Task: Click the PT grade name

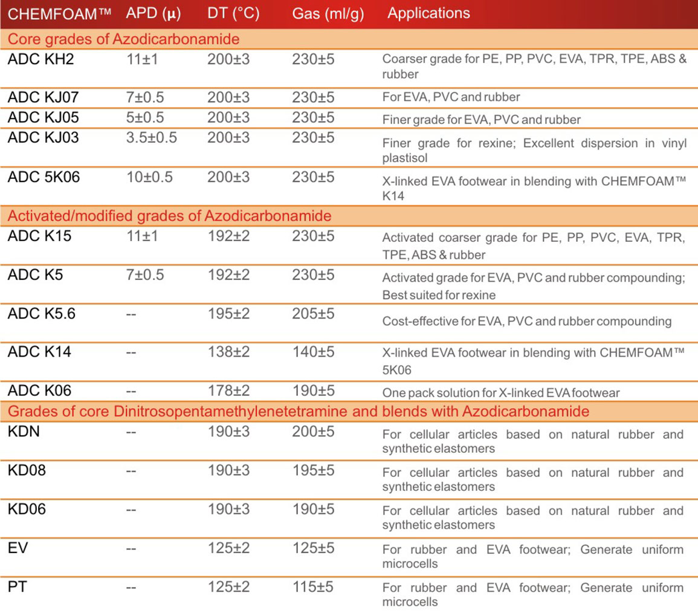Action: (18, 586)
